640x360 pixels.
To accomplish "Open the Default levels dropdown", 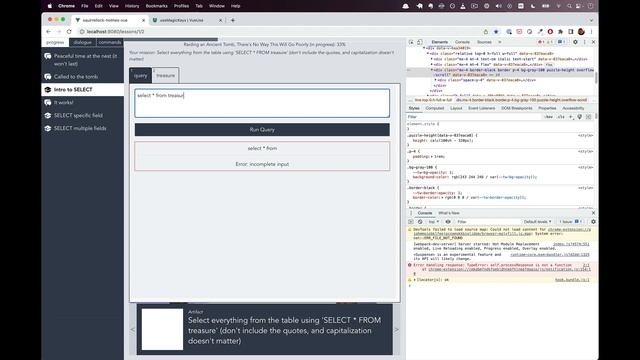I will (x=537, y=222).
